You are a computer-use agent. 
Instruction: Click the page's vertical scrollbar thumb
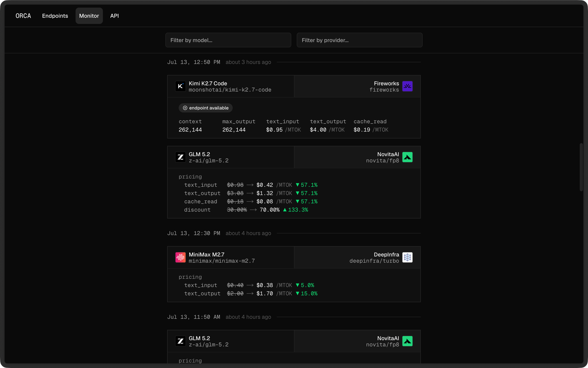pyautogui.click(x=581, y=167)
